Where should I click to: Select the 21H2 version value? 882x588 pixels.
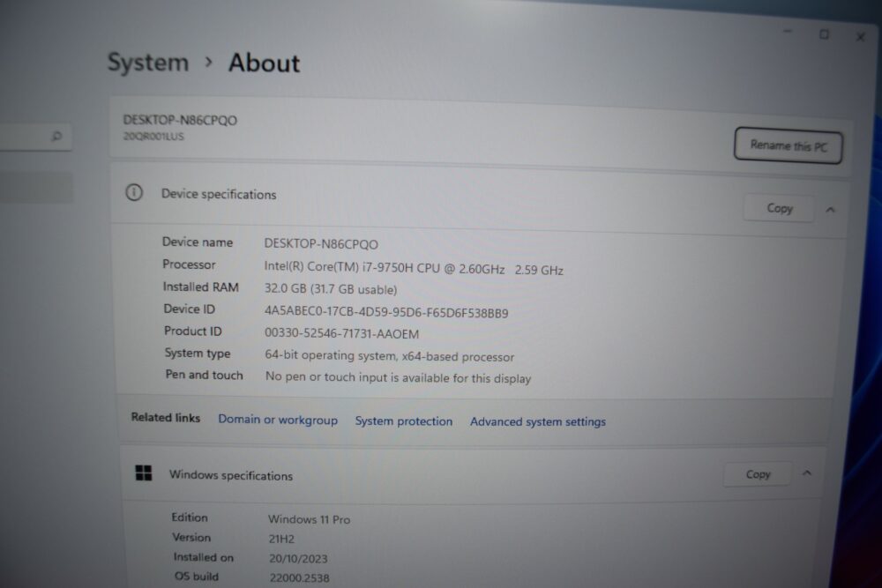pyautogui.click(x=281, y=540)
